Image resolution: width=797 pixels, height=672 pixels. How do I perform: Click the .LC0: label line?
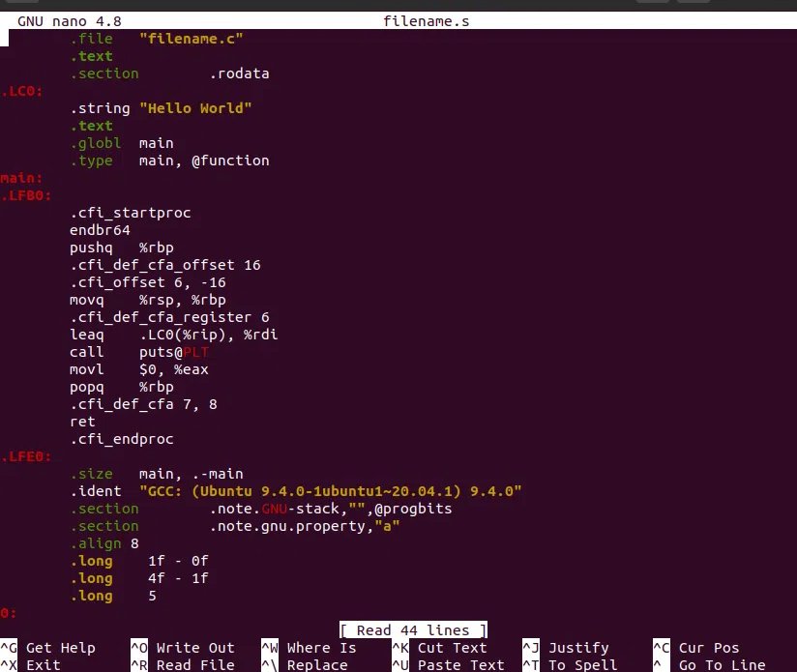click(22, 91)
